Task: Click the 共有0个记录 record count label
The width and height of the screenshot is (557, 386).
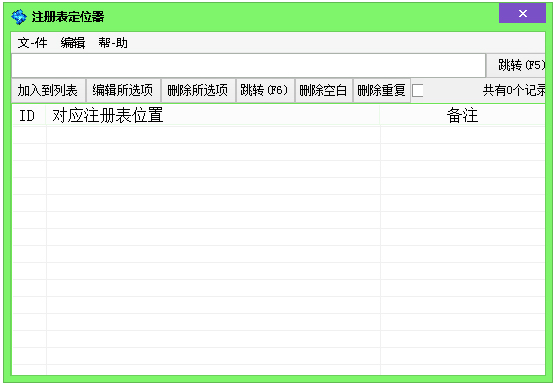Action: tap(514, 91)
